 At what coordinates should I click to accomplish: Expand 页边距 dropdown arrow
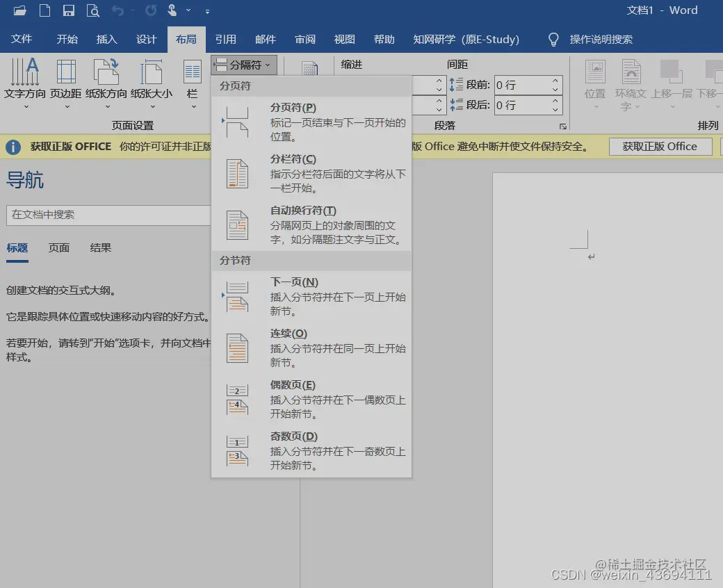67,107
